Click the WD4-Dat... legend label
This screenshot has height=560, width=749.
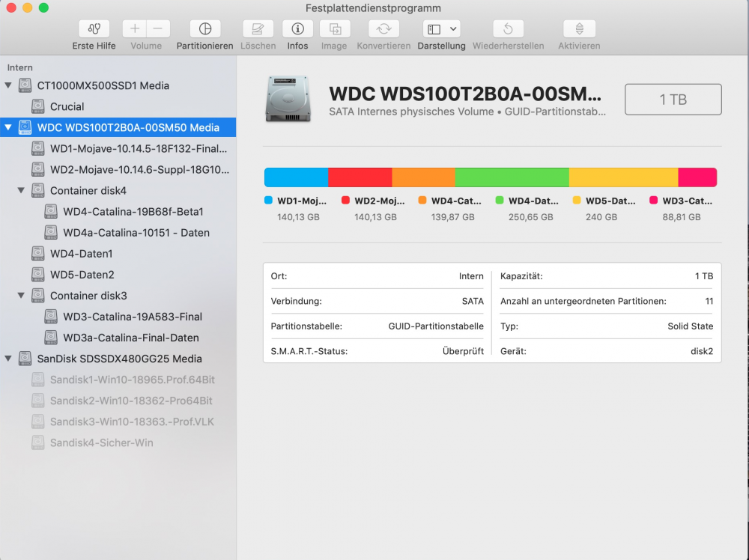pyautogui.click(x=533, y=201)
